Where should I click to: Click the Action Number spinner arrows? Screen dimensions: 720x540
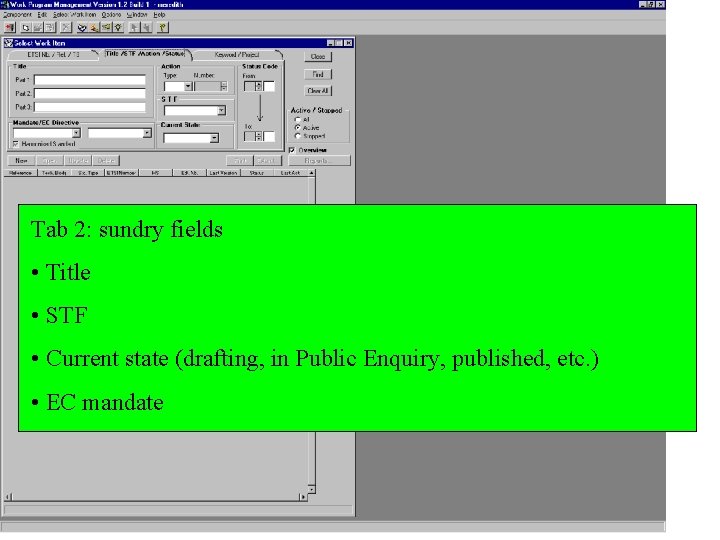[x=224, y=86]
